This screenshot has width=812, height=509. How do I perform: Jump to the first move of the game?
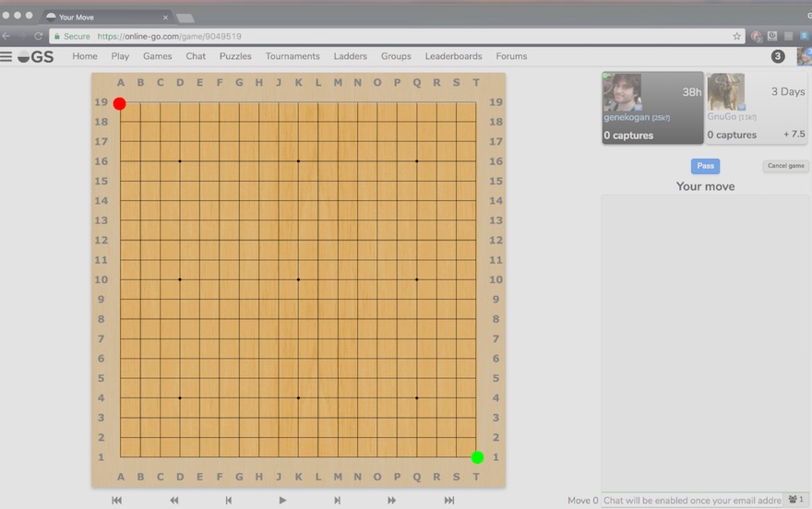point(117,500)
